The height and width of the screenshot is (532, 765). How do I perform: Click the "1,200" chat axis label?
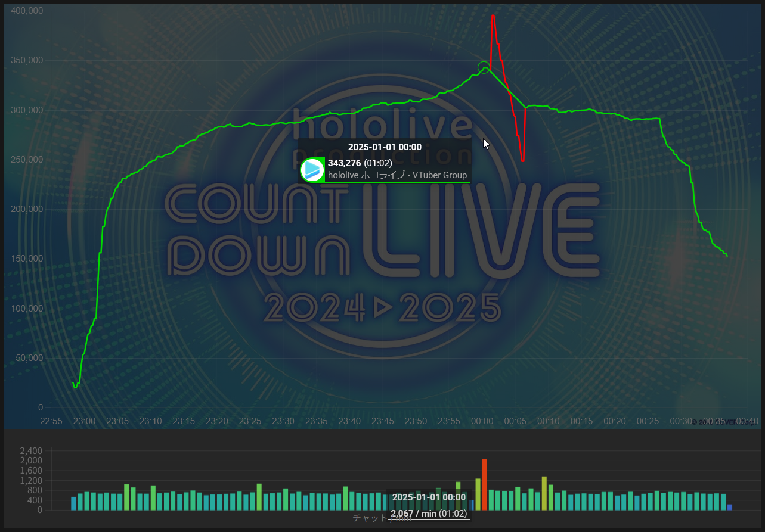(x=32, y=481)
